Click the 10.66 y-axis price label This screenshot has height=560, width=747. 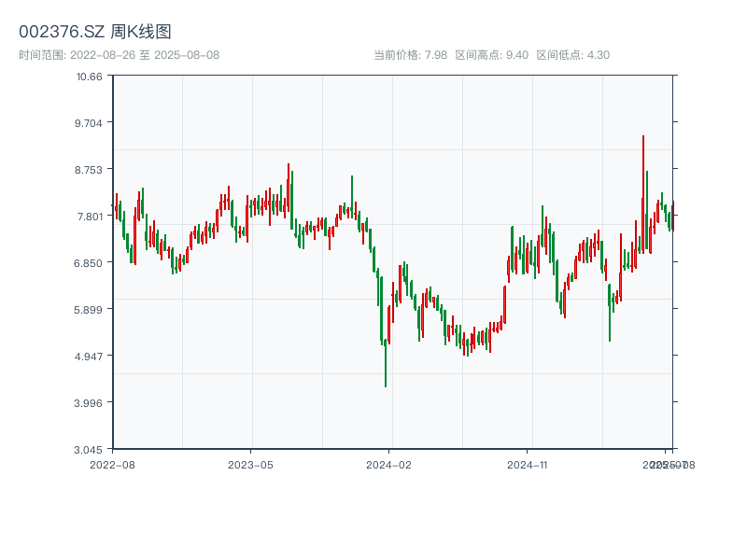[x=91, y=77]
